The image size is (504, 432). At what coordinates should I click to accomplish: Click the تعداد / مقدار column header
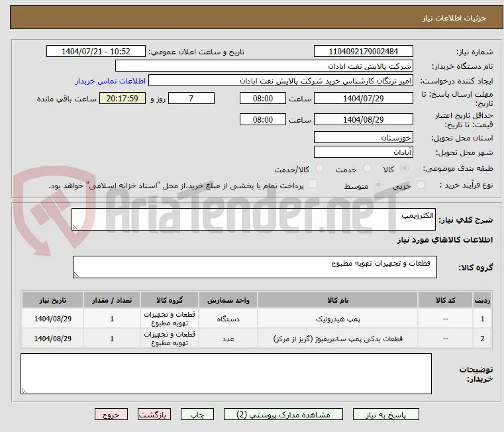click(112, 300)
